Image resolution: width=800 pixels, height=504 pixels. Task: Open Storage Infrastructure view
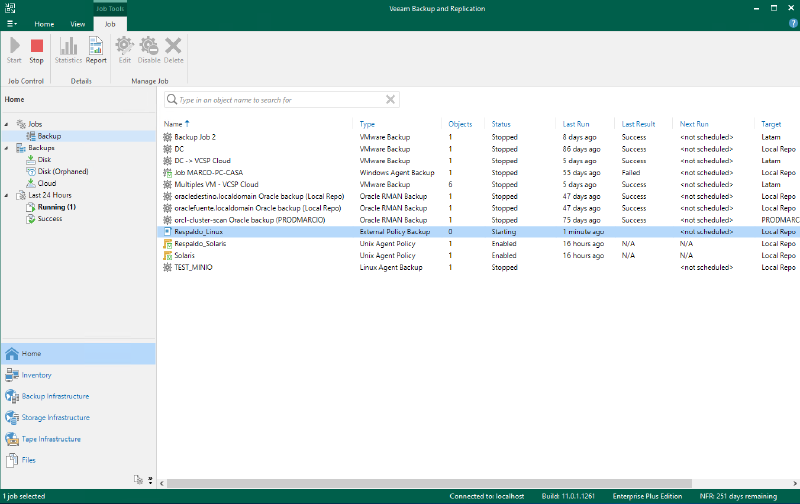(79, 417)
